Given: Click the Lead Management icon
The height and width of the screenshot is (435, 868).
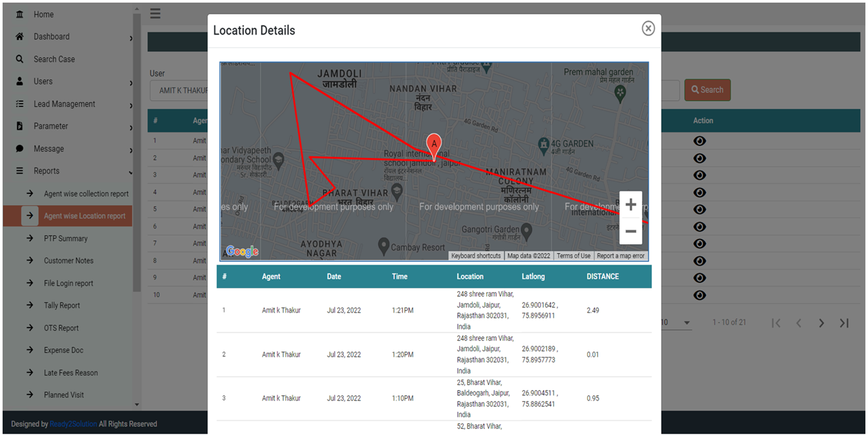Looking at the screenshot, I should [18, 104].
